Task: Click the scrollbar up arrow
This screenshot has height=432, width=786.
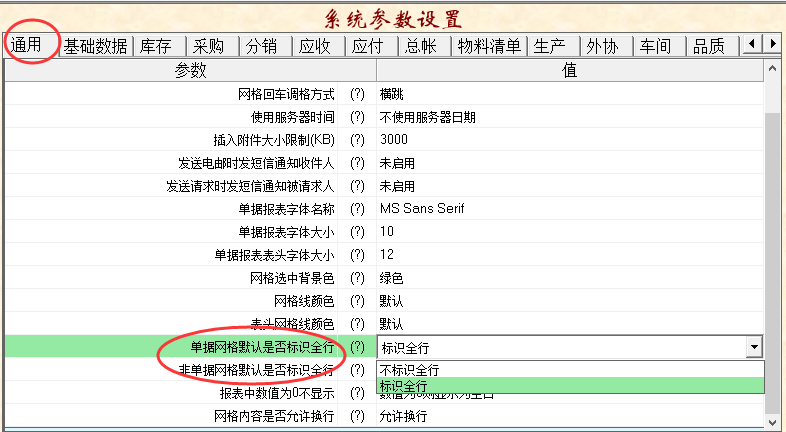Action: 772,69
